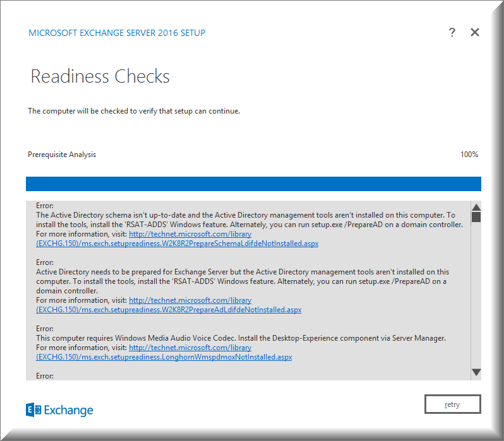504x441 pixels.
Task: Open setup help via question mark icon
Action: click(x=452, y=32)
